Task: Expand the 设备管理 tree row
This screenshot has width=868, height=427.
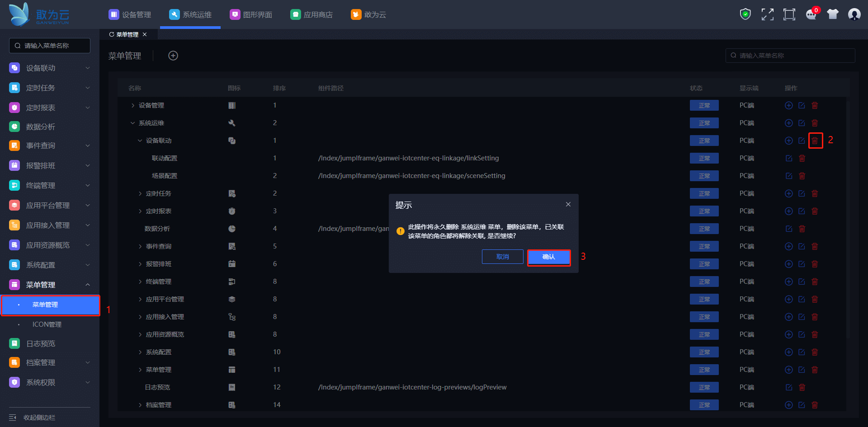Action: tap(133, 105)
